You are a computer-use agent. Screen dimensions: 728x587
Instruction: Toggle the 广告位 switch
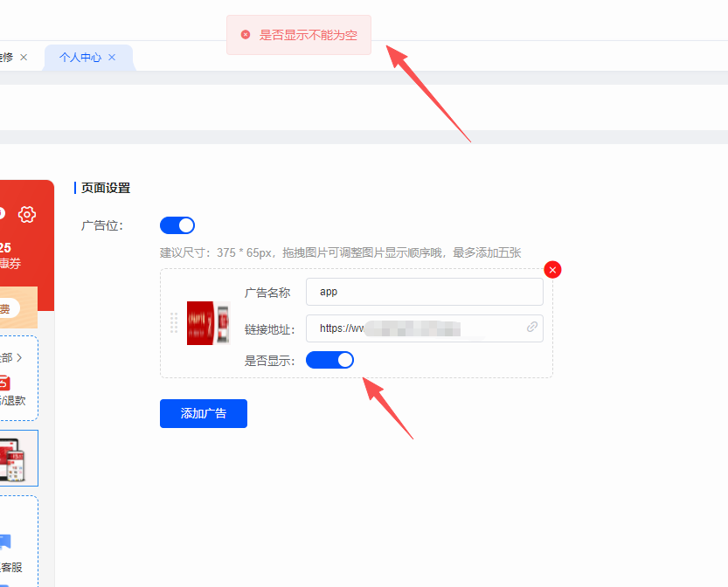pyautogui.click(x=177, y=225)
